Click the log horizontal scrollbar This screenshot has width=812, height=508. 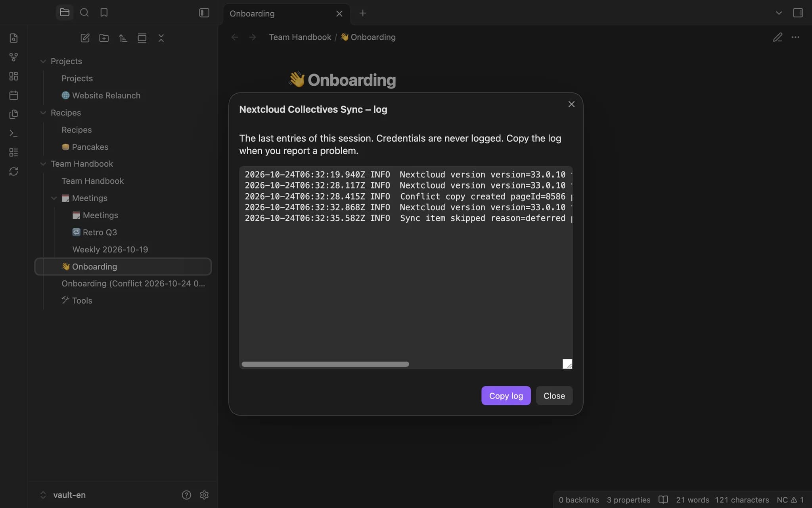click(325, 364)
